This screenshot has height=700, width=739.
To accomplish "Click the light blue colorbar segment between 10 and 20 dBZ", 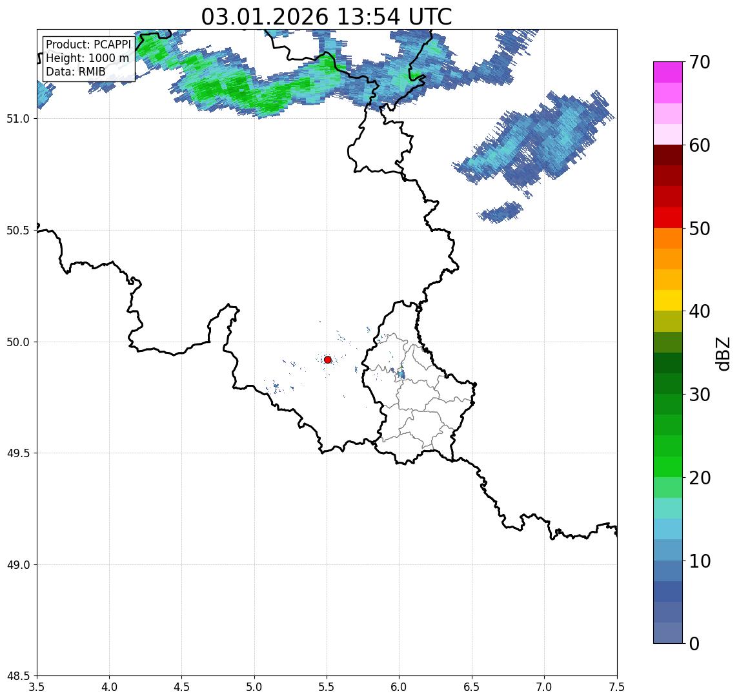I will pyautogui.click(x=668, y=529).
